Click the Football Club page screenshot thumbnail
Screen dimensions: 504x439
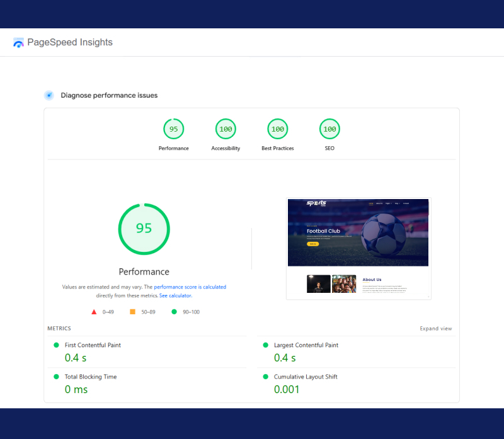[x=358, y=249]
